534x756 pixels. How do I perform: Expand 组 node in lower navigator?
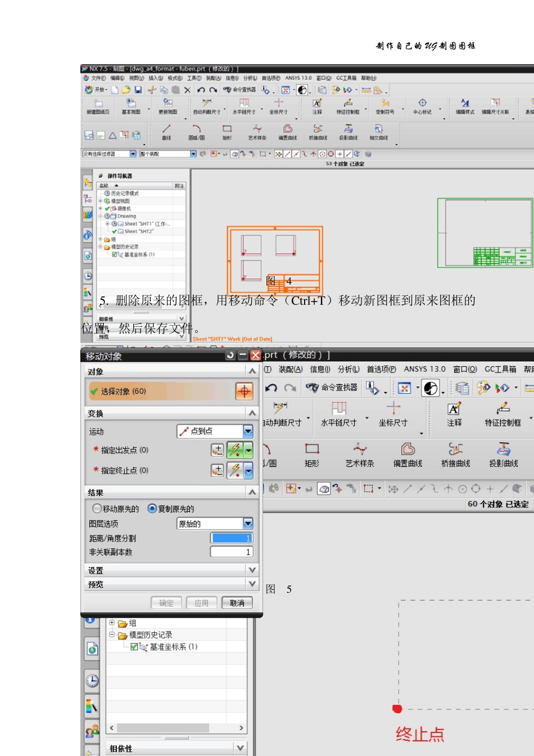click(112, 623)
